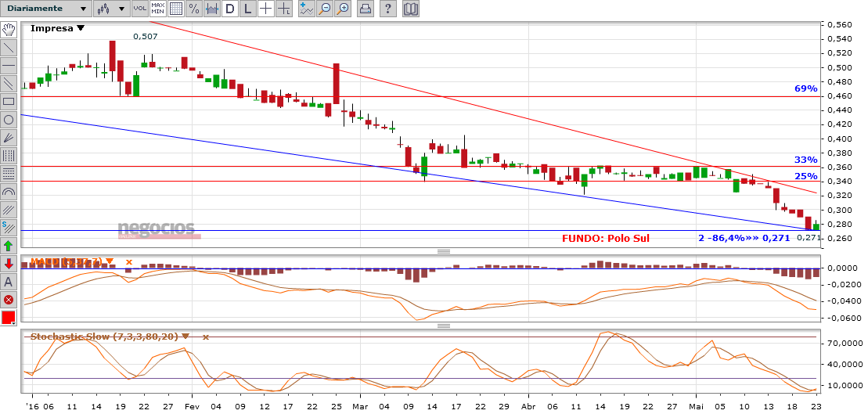Toggle the chart grid display

click(176, 9)
